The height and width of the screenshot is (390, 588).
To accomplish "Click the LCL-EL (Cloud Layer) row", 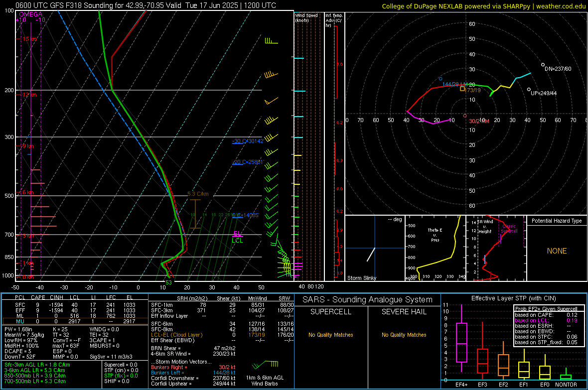I will 222,335.
